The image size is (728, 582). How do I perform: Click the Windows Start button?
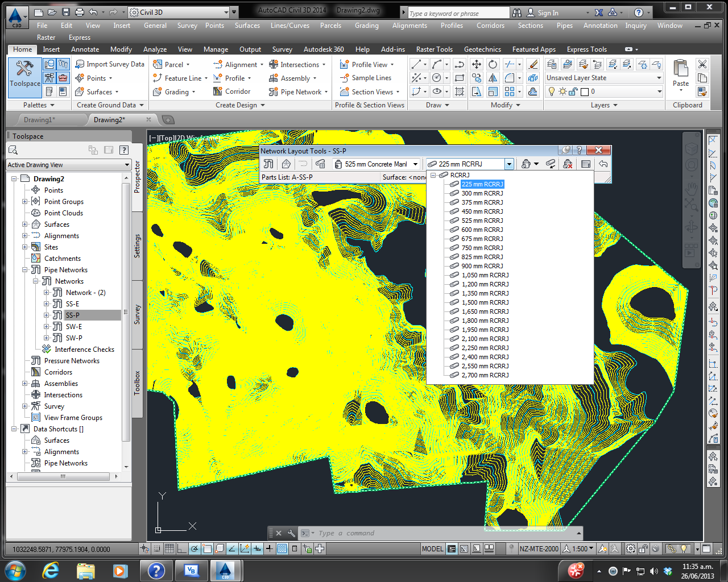click(15, 570)
